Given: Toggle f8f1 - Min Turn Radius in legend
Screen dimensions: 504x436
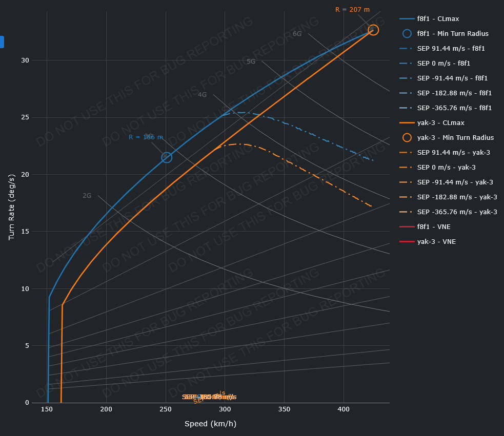Looking at the screenshot, I should coord(452,34).
